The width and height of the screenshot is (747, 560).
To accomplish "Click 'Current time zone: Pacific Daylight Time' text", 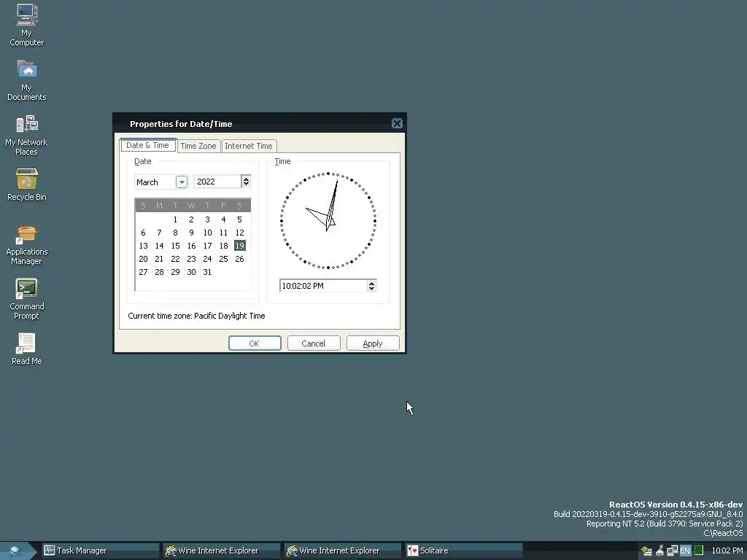I will click(196, 316).
